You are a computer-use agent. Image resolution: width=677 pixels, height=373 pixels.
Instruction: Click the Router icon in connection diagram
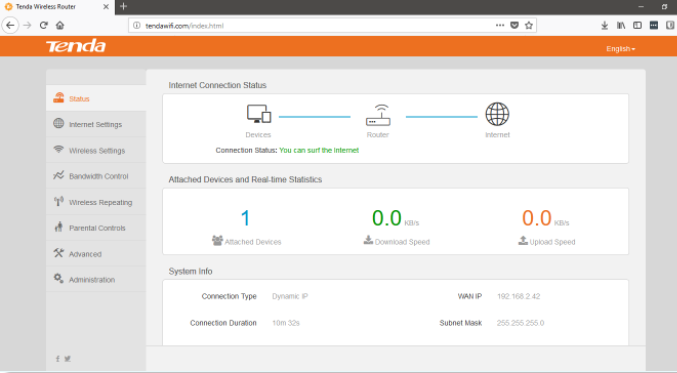(378, 115)
